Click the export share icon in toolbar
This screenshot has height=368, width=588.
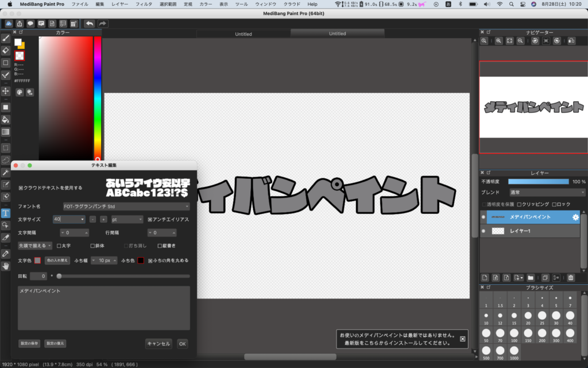coord(20,24)
